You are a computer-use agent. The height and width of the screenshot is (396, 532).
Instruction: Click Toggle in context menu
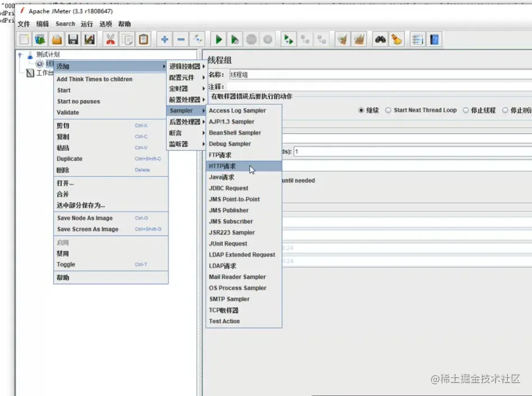click(x=111, y=264)
